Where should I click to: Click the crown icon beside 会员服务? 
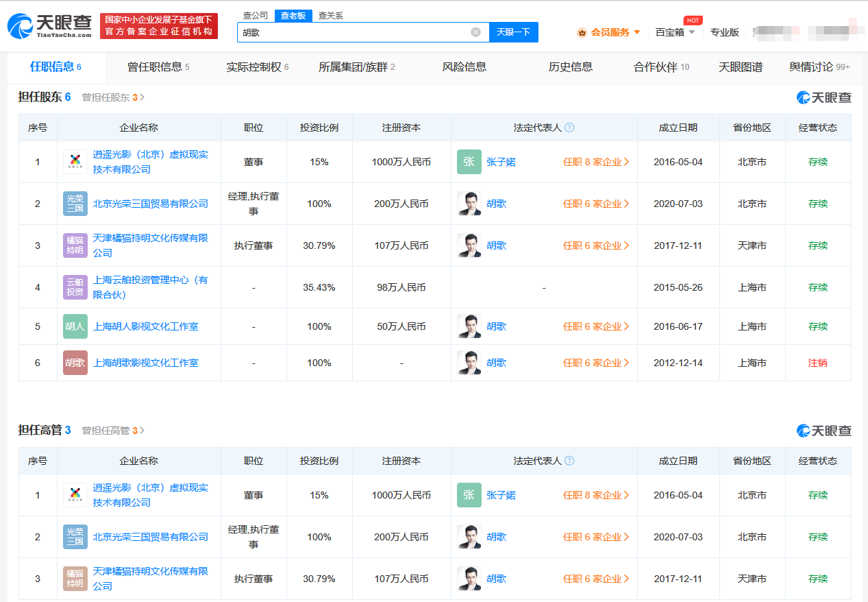(582, 32)
